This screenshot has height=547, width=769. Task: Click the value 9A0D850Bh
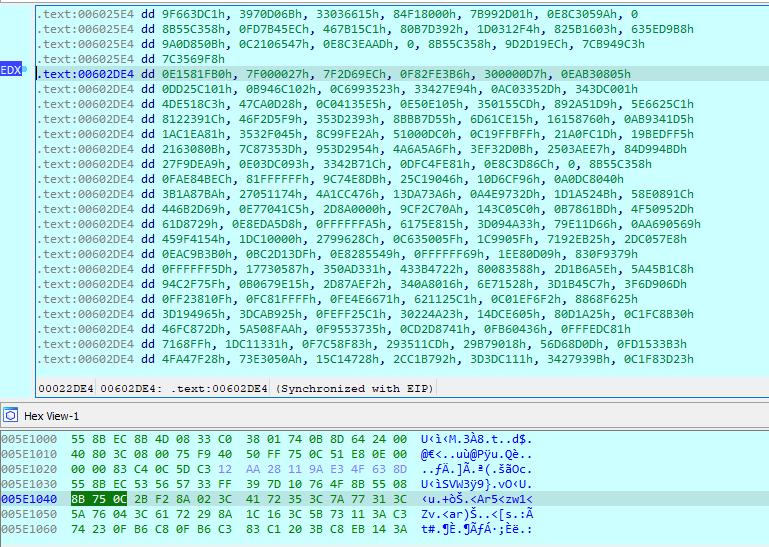pyautogui.click(x=193, y=44)
